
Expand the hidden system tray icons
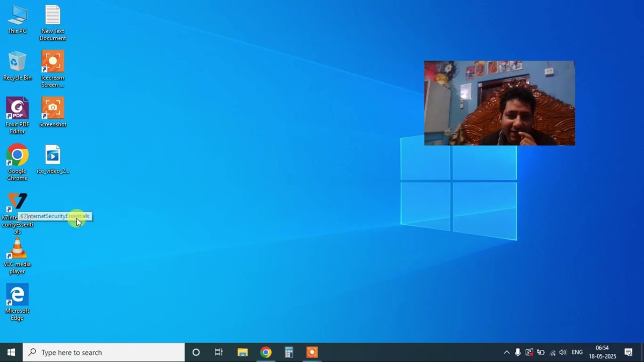(x=507, y=352)
